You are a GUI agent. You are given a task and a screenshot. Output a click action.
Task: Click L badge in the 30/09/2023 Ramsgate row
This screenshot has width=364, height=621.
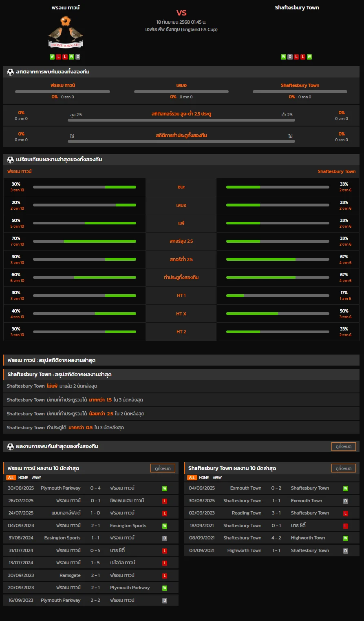click(x=165, y=576)
